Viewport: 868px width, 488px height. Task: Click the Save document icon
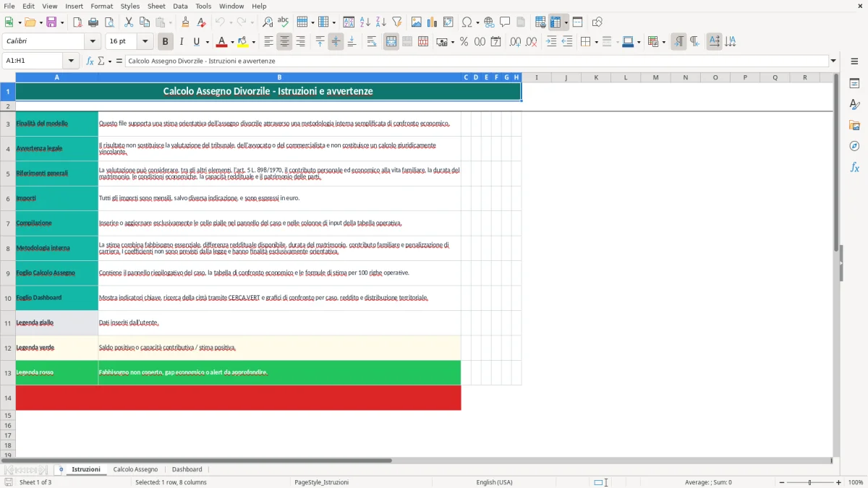(51, 22)
